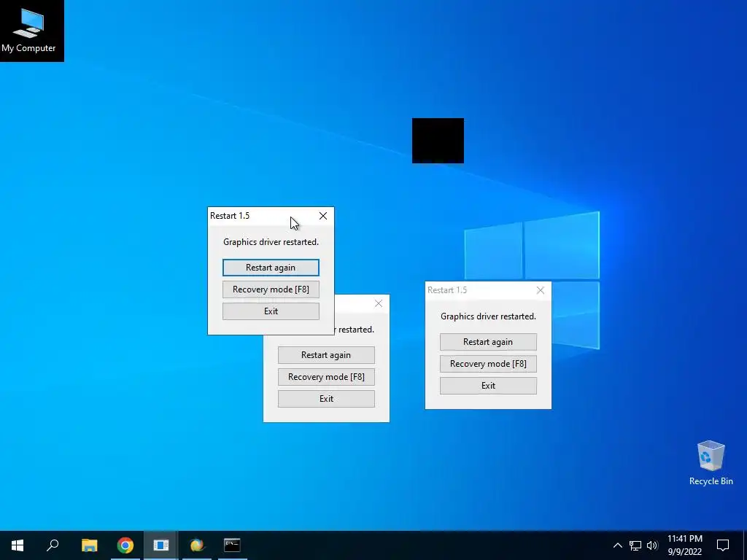The width and height of the screenshot is (747, 560).
Task: Click Exit in the front Restart window
Action: coord(271,311)
